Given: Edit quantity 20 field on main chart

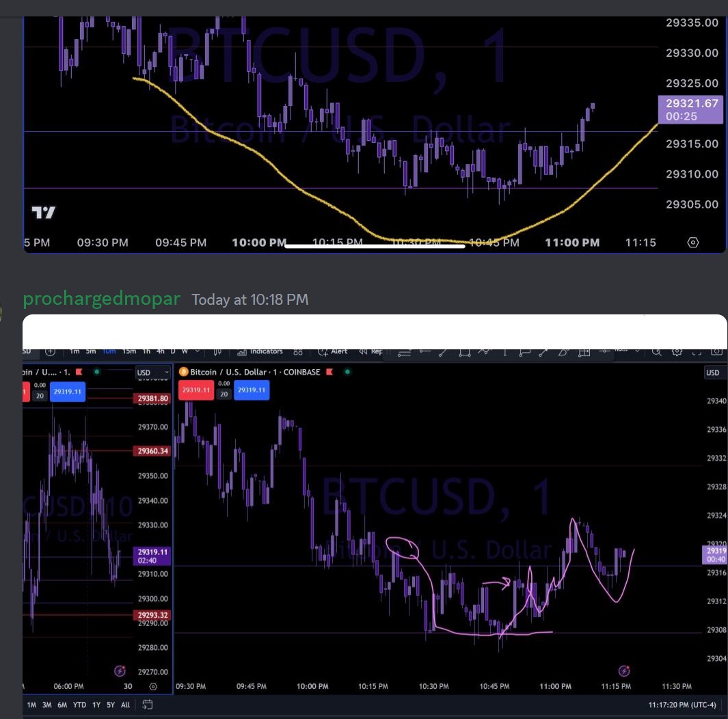Looking at the screenshot, I should (x=224, y=394).
